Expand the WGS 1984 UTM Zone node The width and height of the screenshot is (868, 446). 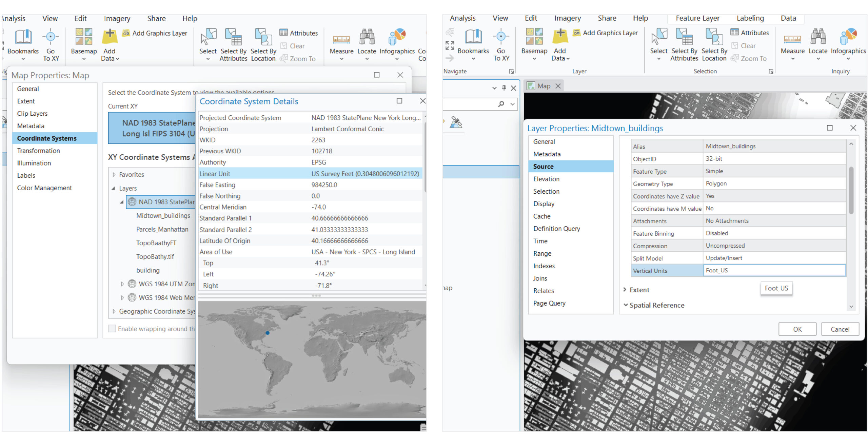tap(122, 284)
